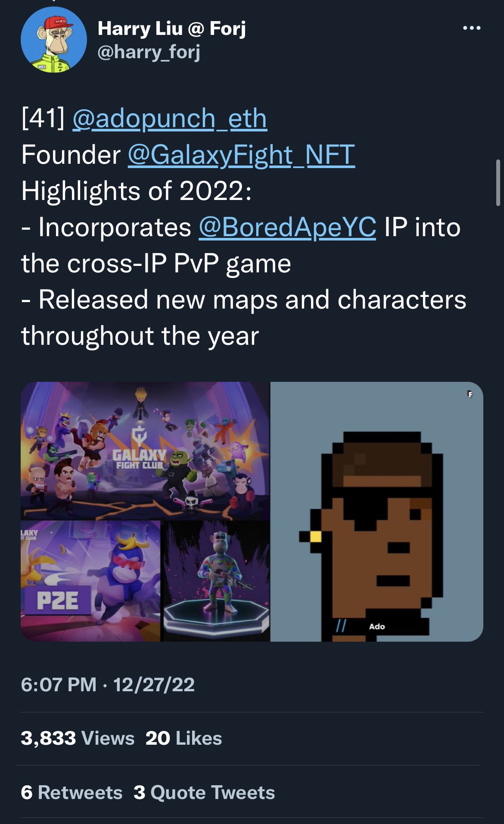View the 6 Retweets list
Image resolution: width=504 pixels, height=824 pixels.
tap(72, 793)
